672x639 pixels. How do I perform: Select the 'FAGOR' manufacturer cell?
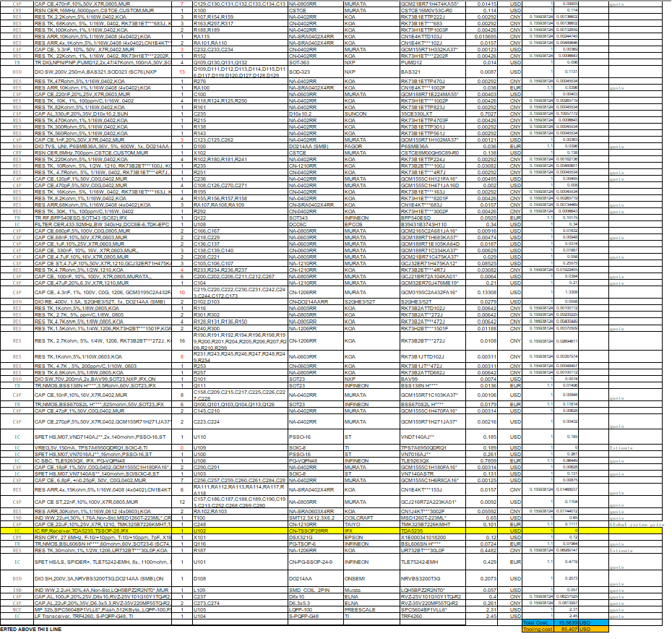371,147
